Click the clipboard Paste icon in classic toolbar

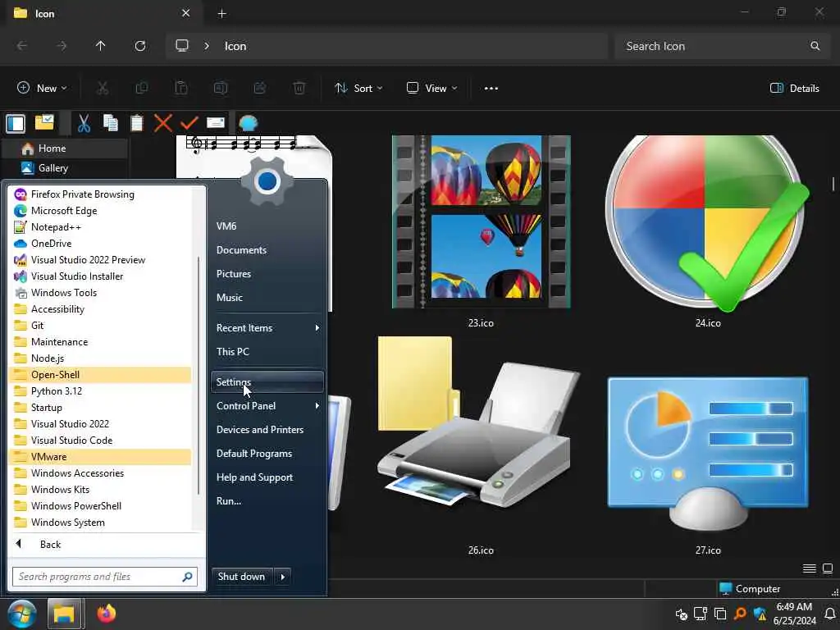click(x=137, y=123)
